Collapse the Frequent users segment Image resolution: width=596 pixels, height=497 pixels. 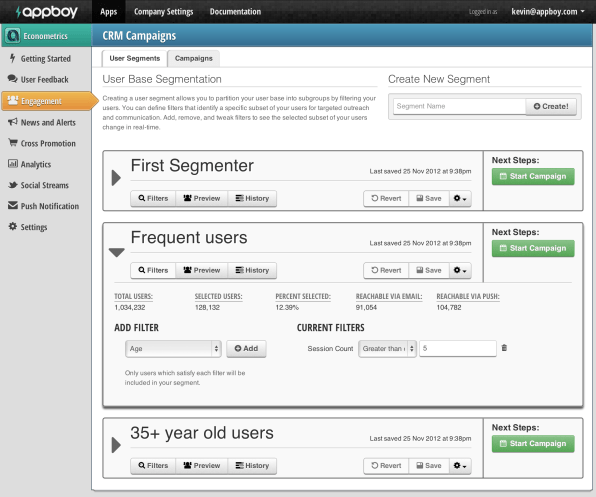(x=116, y=252)
